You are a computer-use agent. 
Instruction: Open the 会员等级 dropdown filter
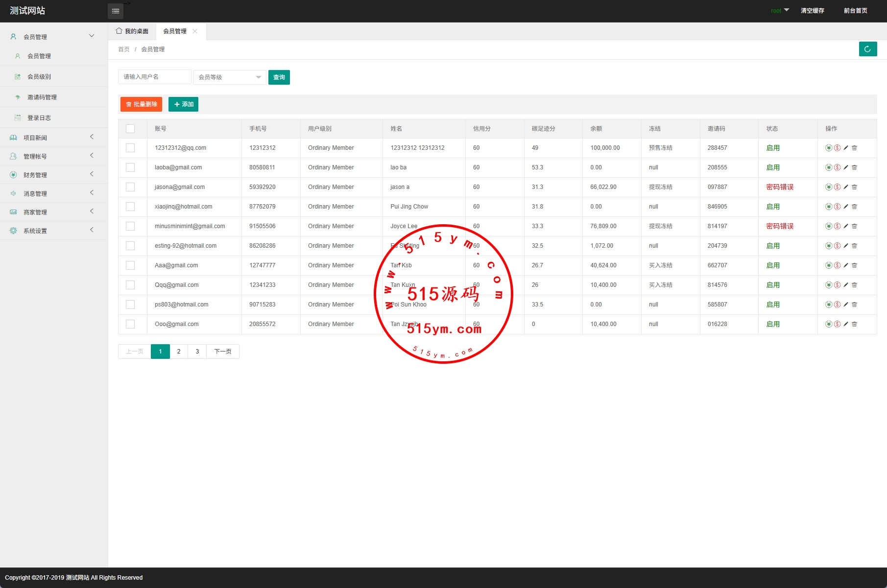pos(229,77)
